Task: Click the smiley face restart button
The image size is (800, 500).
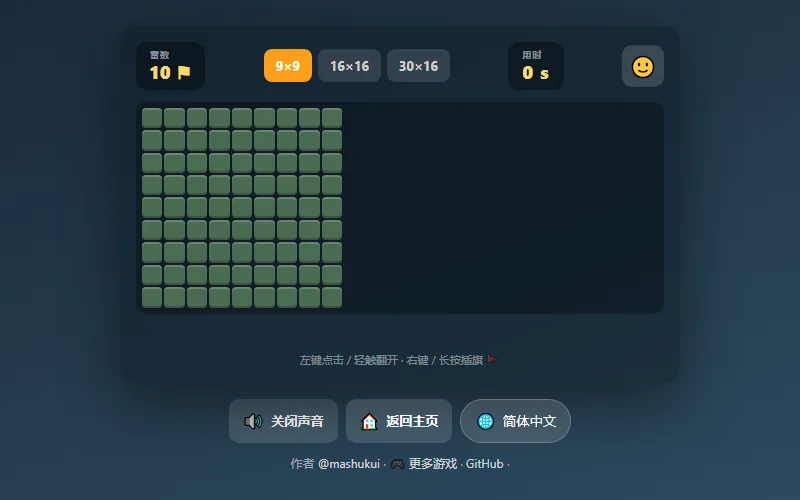Action: (x=643, y=66)
